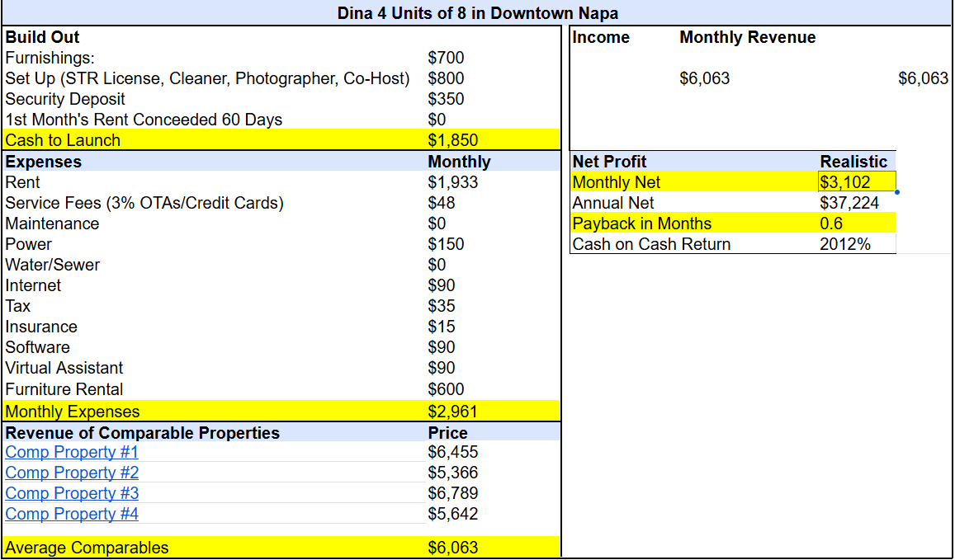Click the 'Virtual Assistant' label cell
This screenshot has width=955, height=560.
64,368
